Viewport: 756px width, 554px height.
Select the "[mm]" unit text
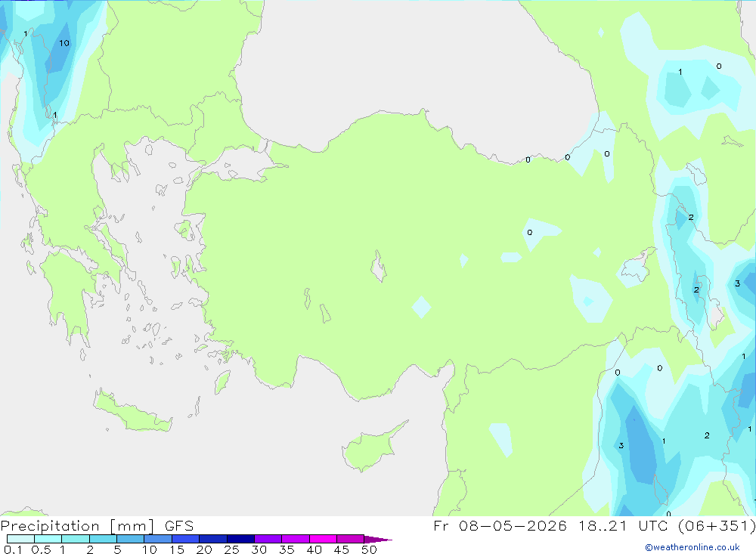point(132,526)
